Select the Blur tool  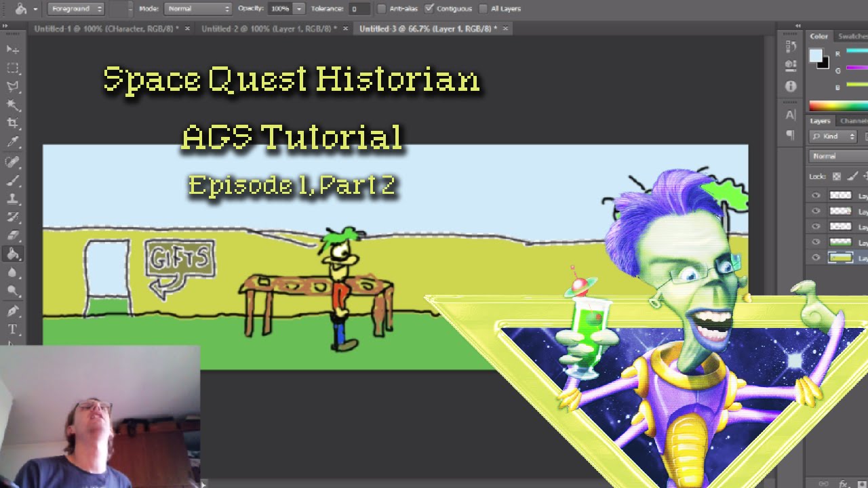pos(12,272)
